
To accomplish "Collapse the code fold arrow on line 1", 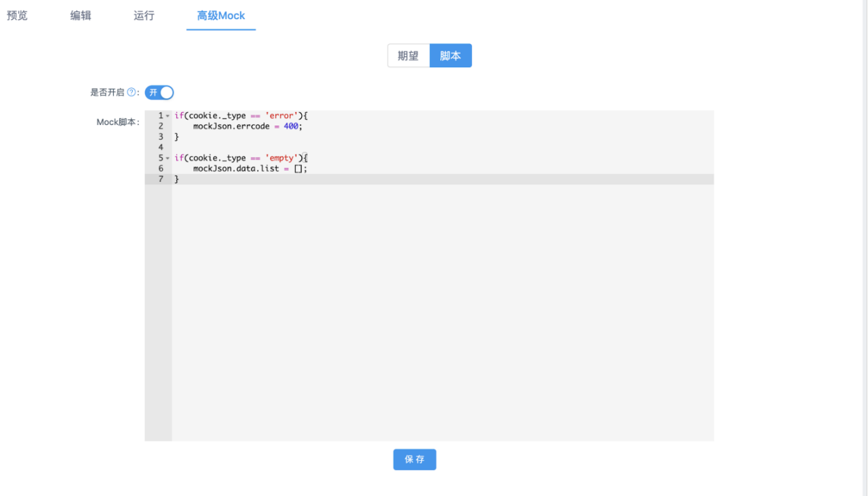I will pyautogui.click(x=167, y=116).
